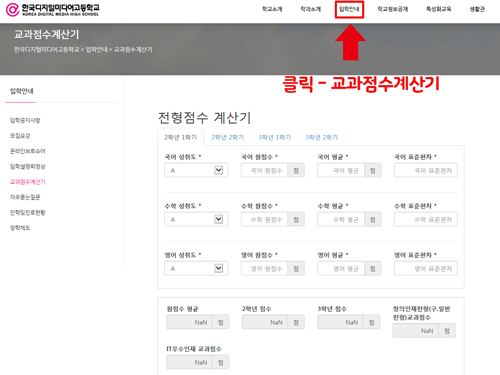
Task: Switch to the 2학년 2학기 tab
Action: [x=228, y=137]
